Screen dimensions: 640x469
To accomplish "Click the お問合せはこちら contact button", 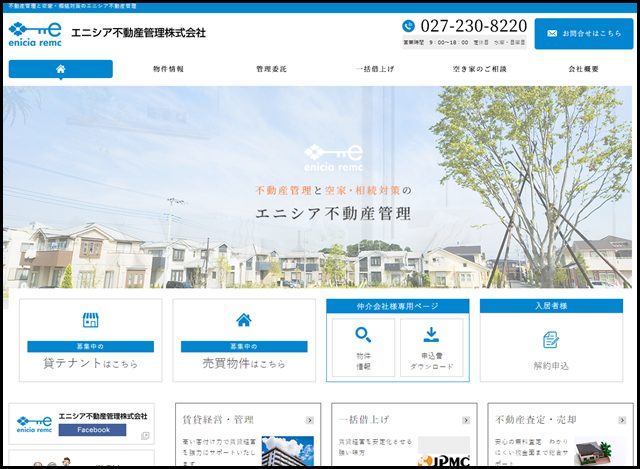I will [584, 33].
